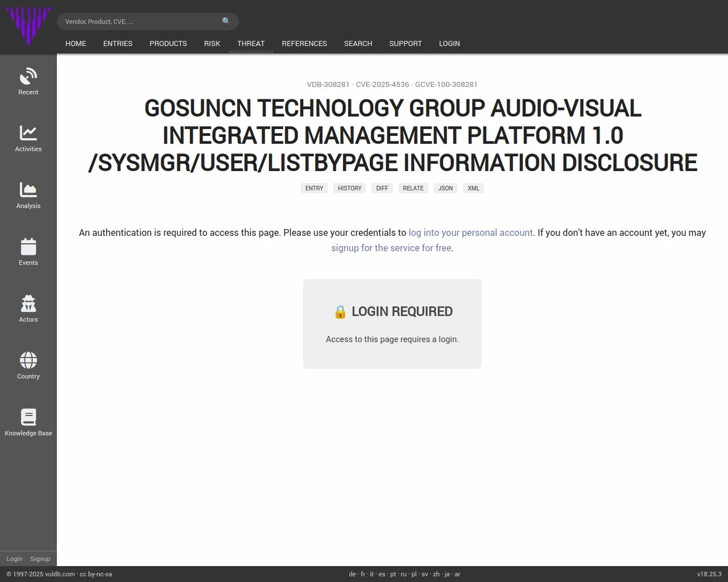728x582 pixels.
Task: Switch language to sv
Action: click(425, 574)
